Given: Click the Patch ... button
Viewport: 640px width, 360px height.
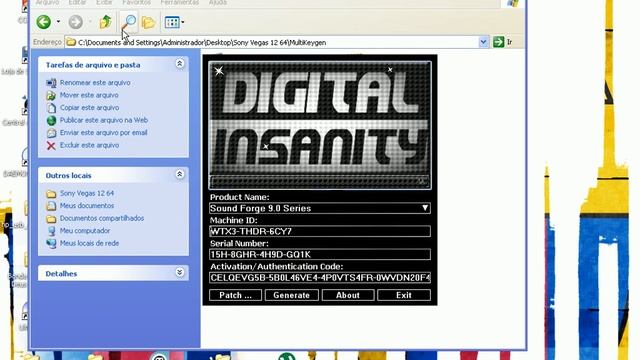Looking at the screenshot, I should (236, 295).
